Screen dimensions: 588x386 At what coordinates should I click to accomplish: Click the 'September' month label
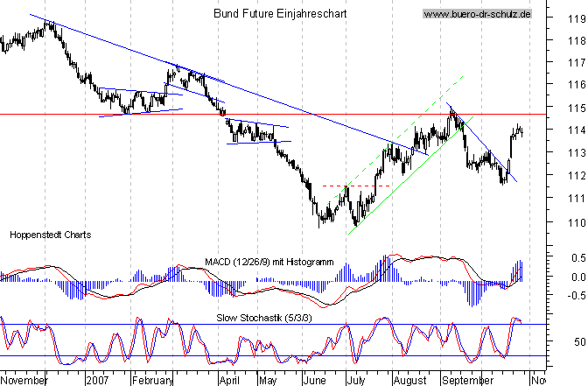467,381
